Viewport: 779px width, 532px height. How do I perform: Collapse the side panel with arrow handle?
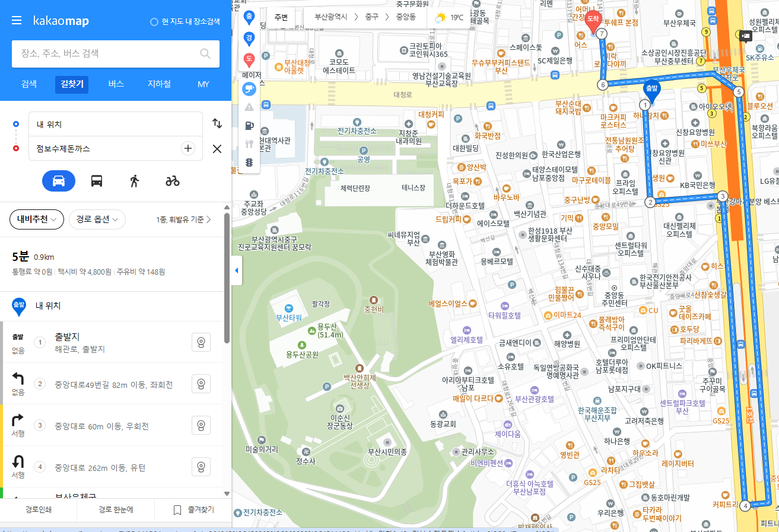236,270
